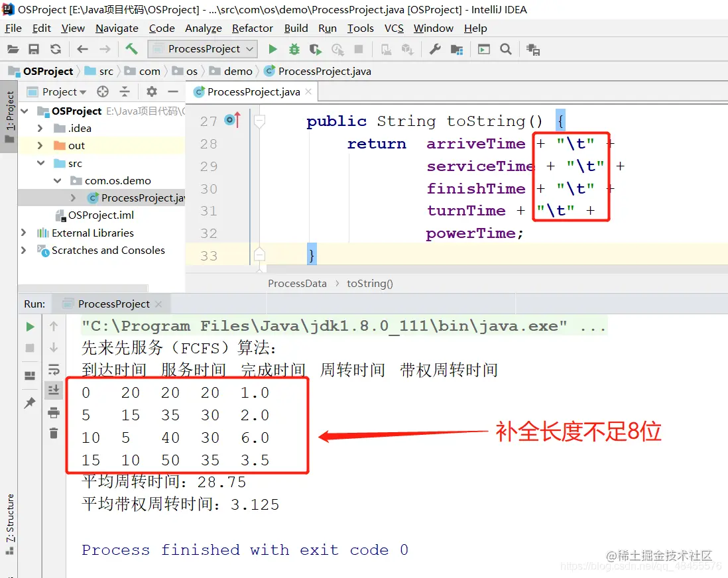728x578 pixels.
Task: Open the Navigate menu
Action: tap(117, 29)
